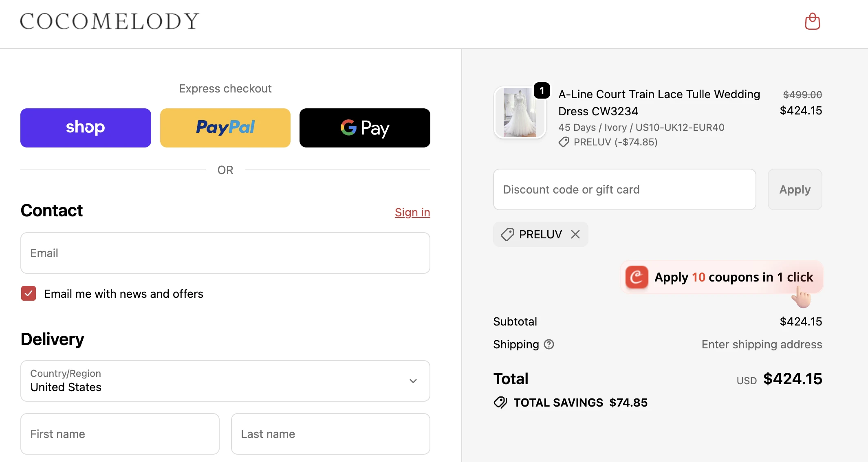Open the shopping bag cart icon

[812, 21]
